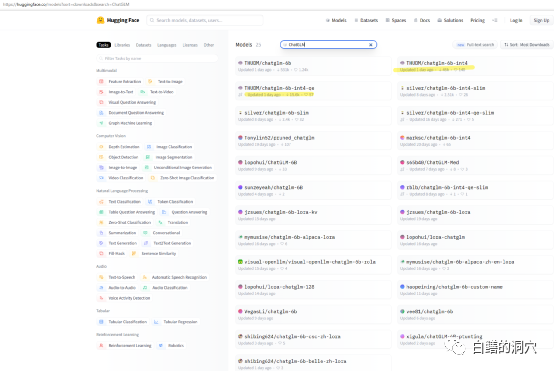Clear the ChatGLM filter with the X icon
Image resolution: width=554 pixels, height=371 pixels.
pos(371,45)
